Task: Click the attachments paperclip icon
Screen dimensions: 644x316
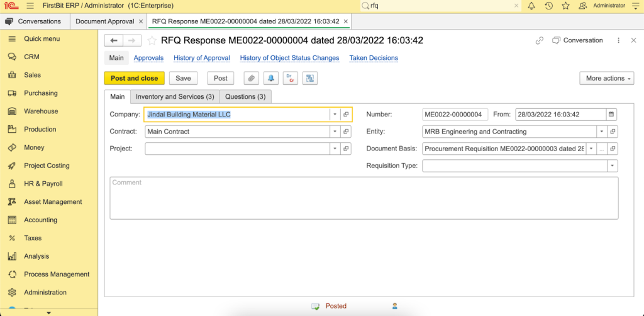Action: 251,78
